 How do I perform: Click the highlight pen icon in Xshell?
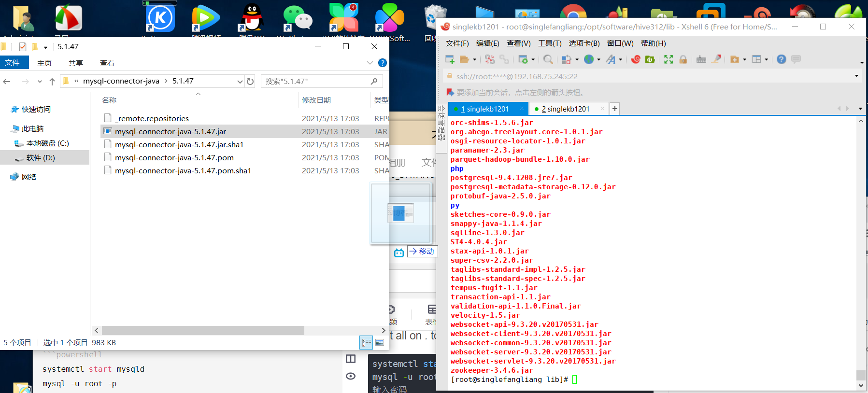coord(716,59)
